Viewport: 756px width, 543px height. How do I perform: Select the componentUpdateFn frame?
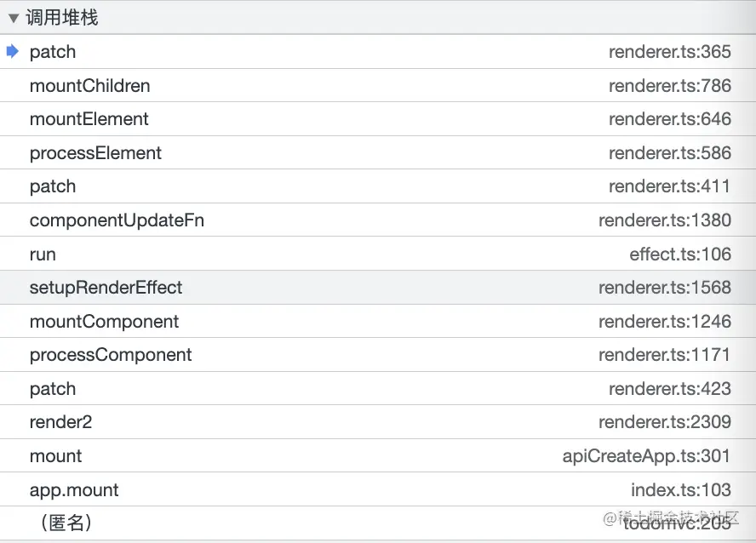pyautogui.click(x=117, y=220)
